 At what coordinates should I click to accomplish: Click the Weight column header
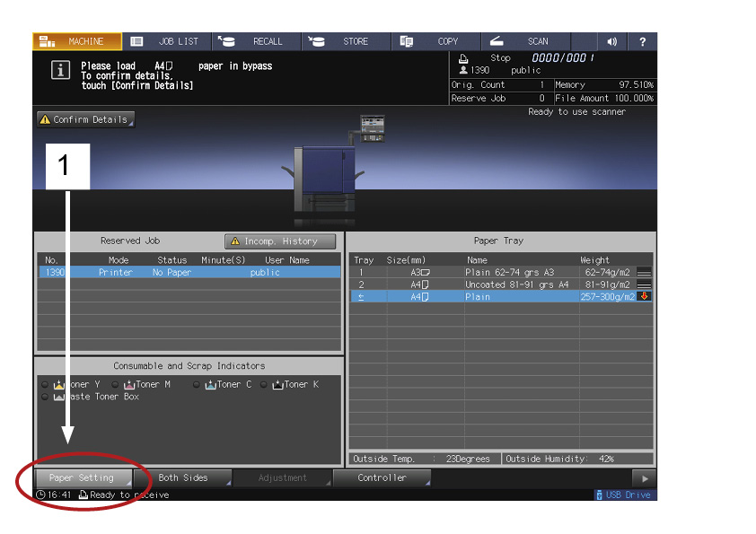pos(594,260)
